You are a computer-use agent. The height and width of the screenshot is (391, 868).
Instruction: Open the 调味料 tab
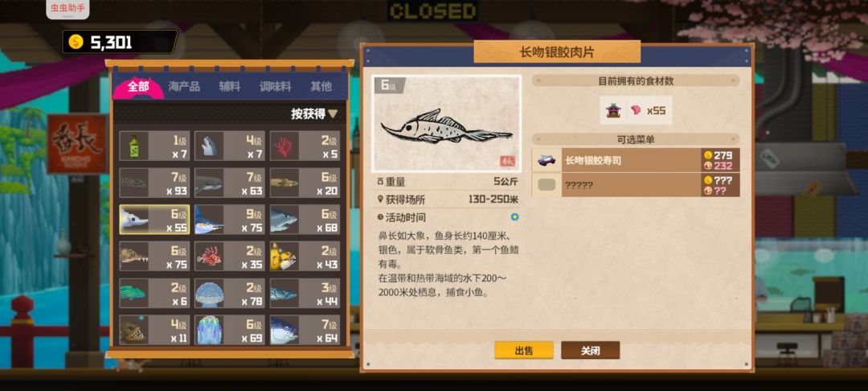coord(275,86)
